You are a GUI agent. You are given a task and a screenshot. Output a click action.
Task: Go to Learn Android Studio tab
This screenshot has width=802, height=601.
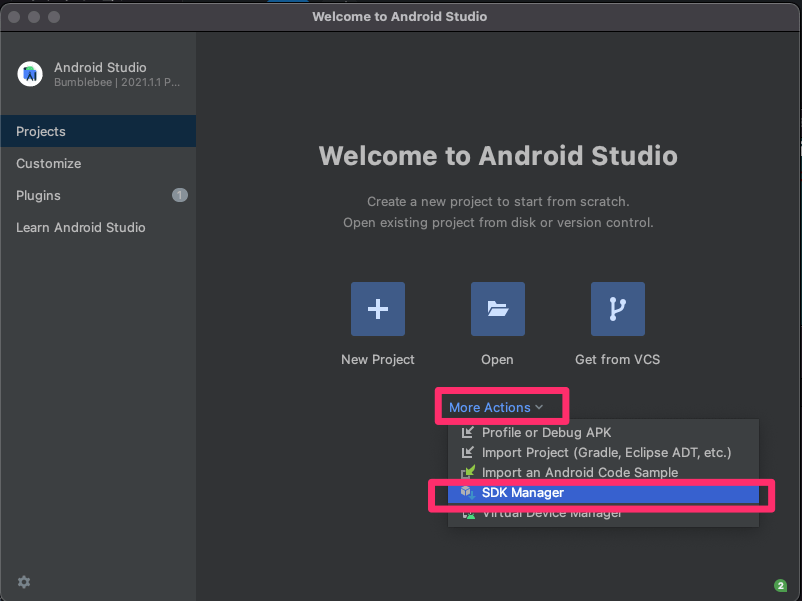click(98, 228)
